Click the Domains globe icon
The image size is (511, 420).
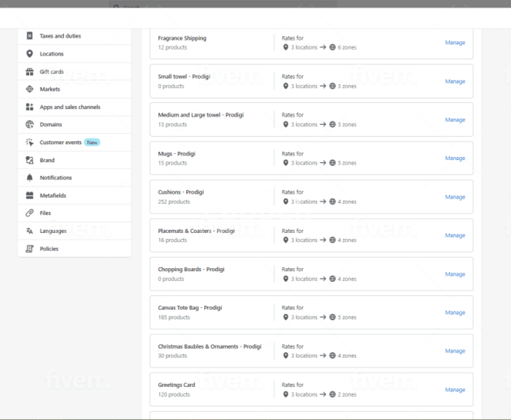coord(30,125)
